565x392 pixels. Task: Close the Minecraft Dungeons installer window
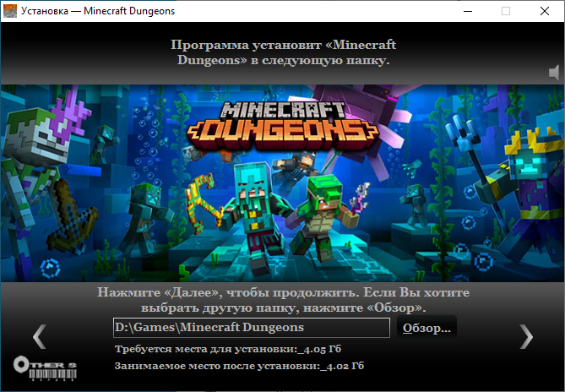point(545,11)
